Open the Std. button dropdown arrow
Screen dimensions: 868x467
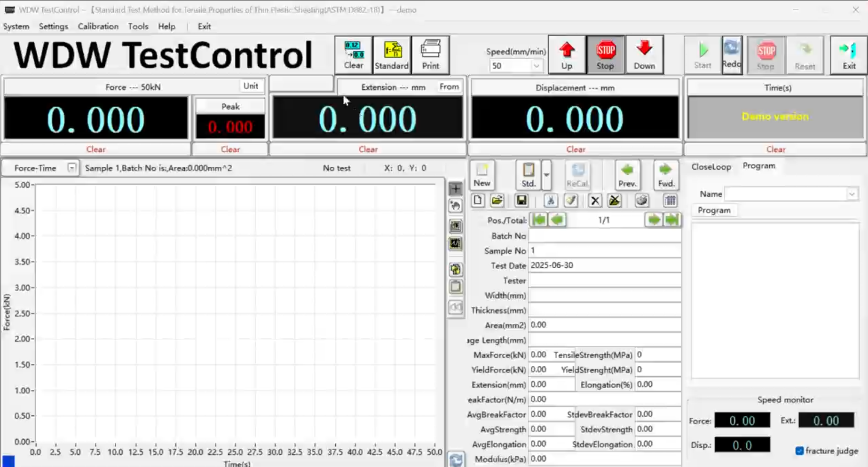pos(546,175)
